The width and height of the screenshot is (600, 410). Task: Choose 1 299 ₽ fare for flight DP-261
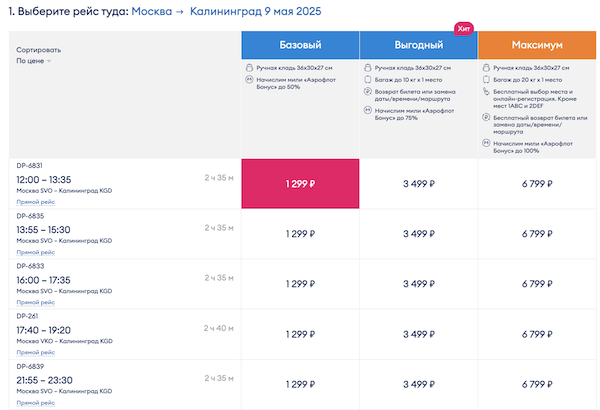[299, 334]
